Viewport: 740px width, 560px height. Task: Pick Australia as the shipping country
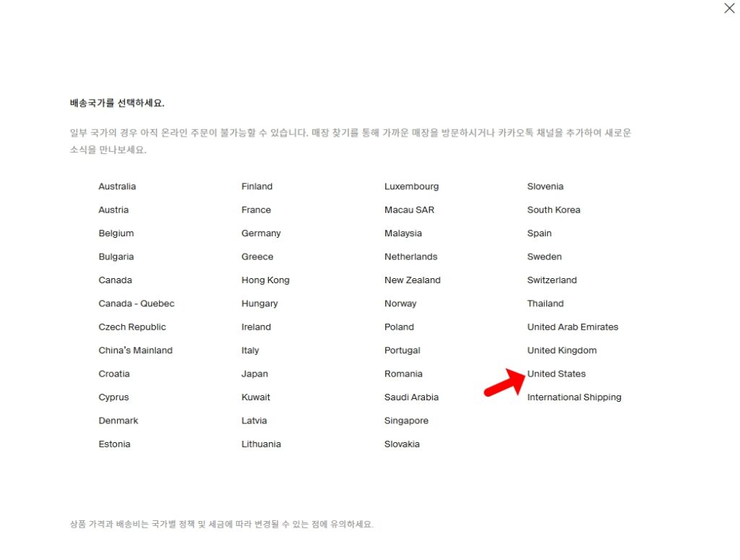(x=117, y=186)
